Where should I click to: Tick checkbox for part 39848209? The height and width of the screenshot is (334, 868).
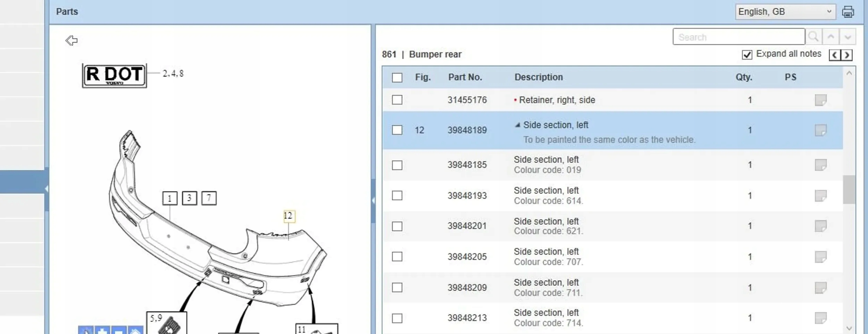(x=397, y=288)
